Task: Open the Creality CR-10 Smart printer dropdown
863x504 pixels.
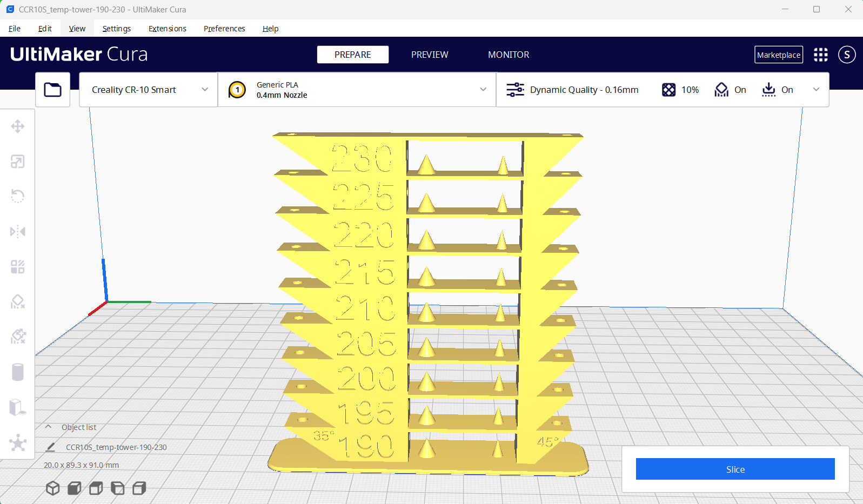Action: [148, 90]
